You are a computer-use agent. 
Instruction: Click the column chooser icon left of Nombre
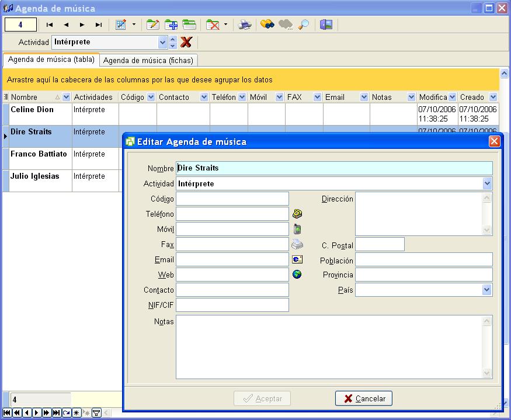6,97
